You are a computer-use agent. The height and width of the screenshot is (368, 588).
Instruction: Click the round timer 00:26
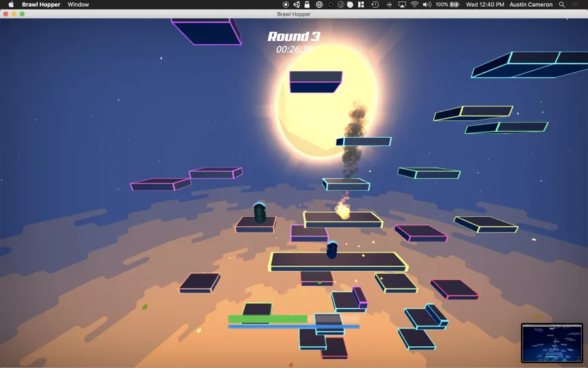point(295,49)
